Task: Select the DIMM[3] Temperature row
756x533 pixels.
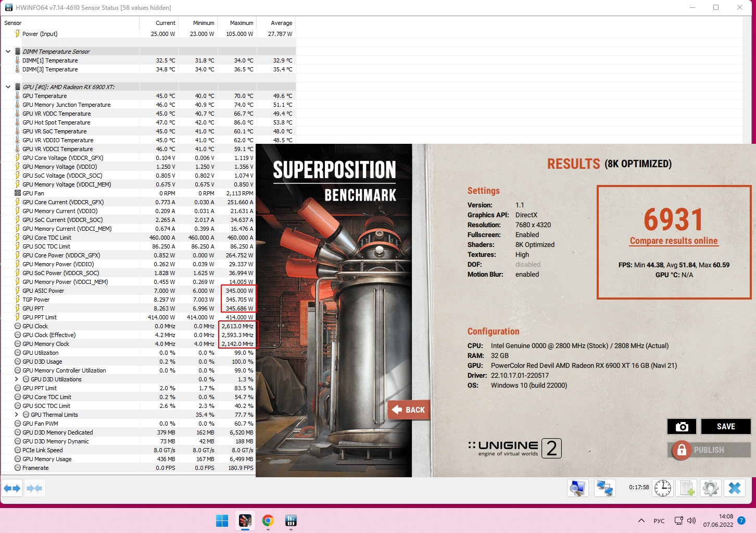Action: (148, 69)
